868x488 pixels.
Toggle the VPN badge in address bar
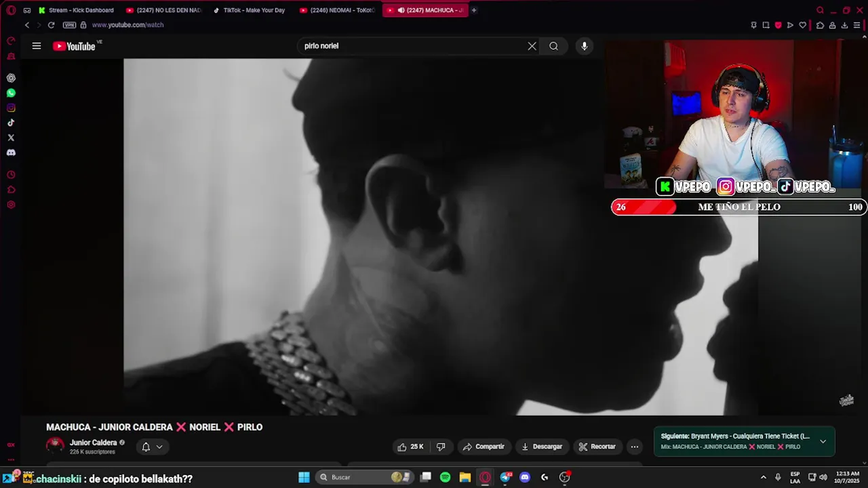69,25
